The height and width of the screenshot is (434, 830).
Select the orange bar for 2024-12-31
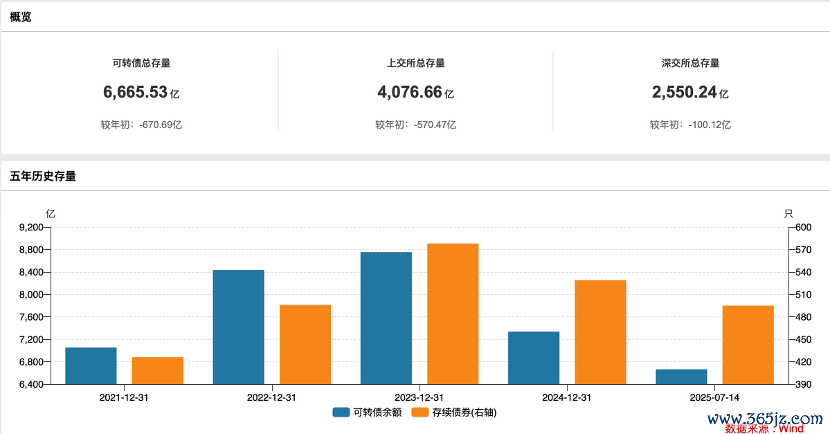click(601, 332)
